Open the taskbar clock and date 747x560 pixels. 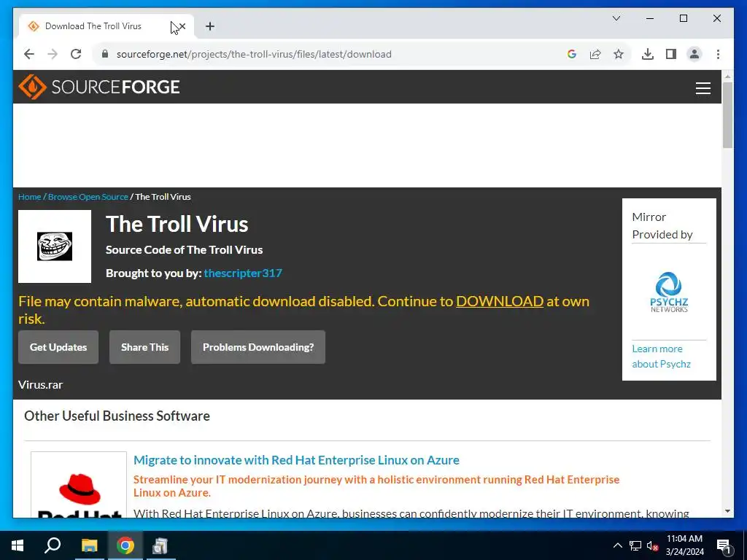point(684,545)
